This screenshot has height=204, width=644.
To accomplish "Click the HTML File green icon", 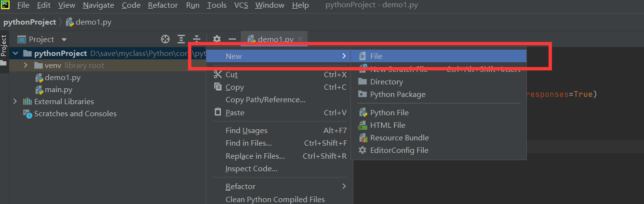I will point(362,125).
